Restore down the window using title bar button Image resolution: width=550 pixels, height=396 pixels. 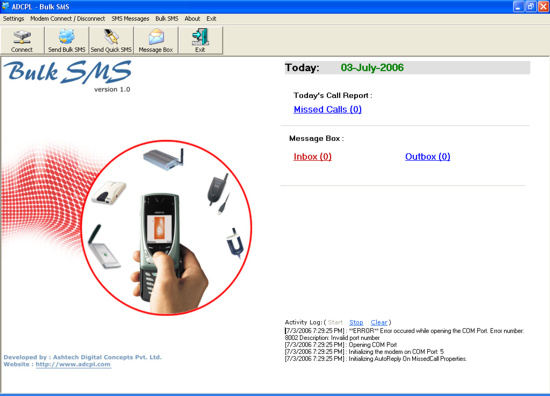[530, 6]
